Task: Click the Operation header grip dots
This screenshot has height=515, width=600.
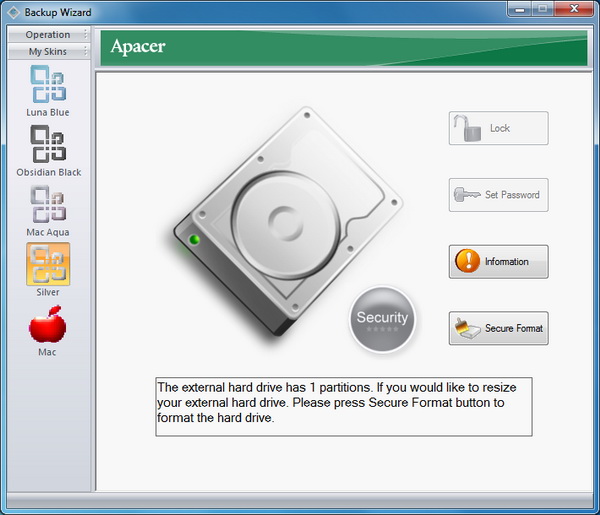Action: click(x=86, y=34)
